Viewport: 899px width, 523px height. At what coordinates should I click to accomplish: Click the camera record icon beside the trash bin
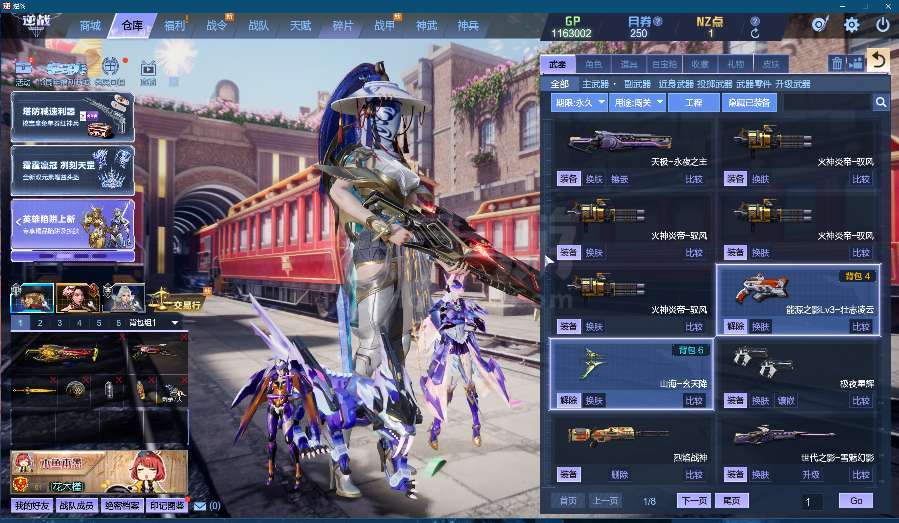[855, 63]
